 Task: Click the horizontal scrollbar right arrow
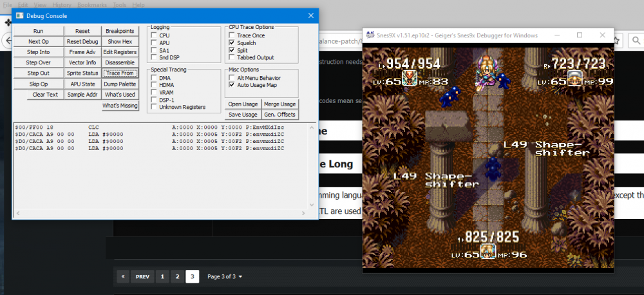(303, 213)
